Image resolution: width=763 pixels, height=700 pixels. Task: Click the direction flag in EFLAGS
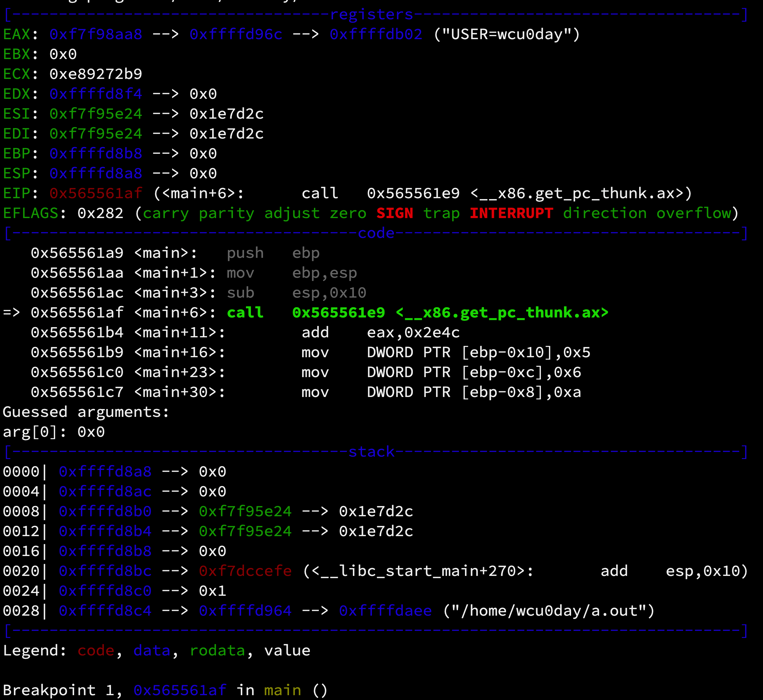pyautogui.click(x=605, y=213)
